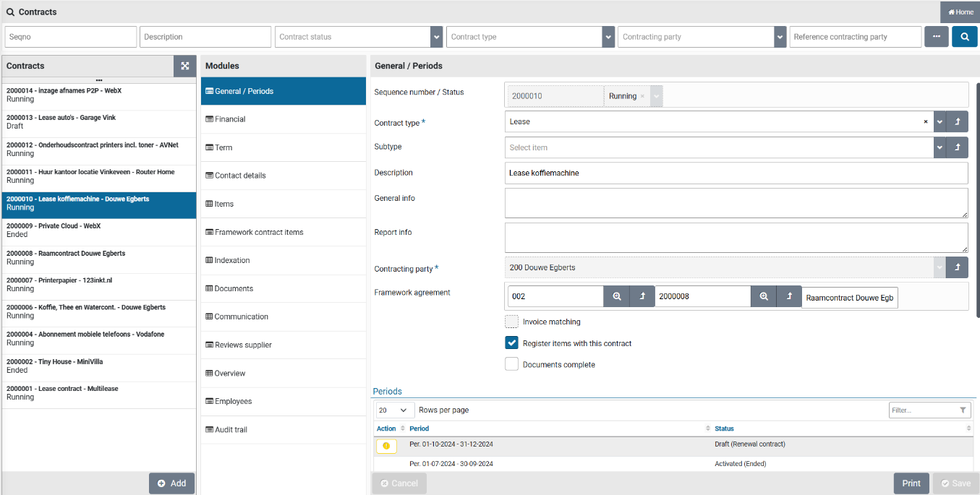This screenshot has width=980, height=495.
Task: Open the Contract status filter dropdown
Action: point(436,37)
